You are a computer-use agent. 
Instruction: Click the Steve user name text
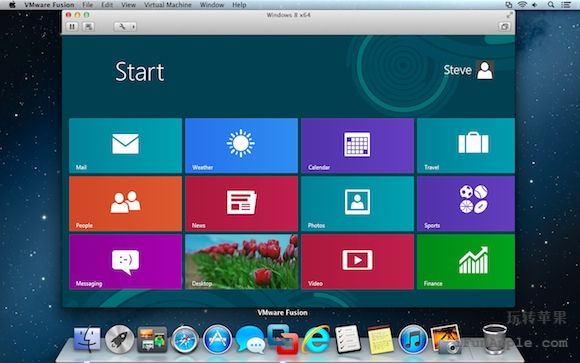(x=458, y=70)
